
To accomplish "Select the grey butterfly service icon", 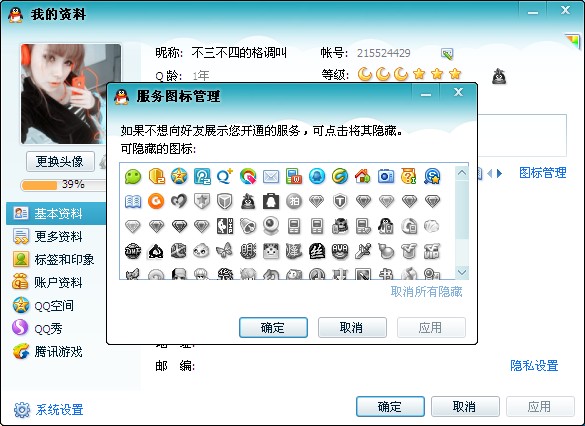I will tap(225, 251).
